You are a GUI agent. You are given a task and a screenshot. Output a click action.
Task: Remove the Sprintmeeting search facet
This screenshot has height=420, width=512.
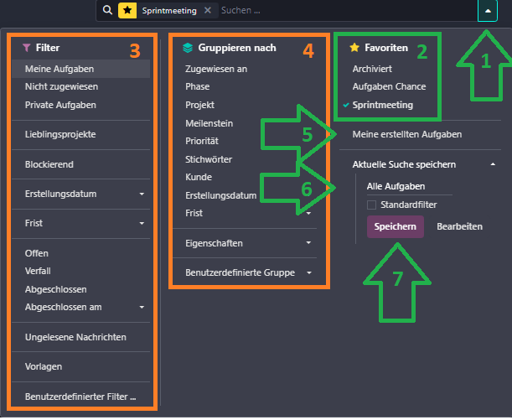[x=208, y=11]
